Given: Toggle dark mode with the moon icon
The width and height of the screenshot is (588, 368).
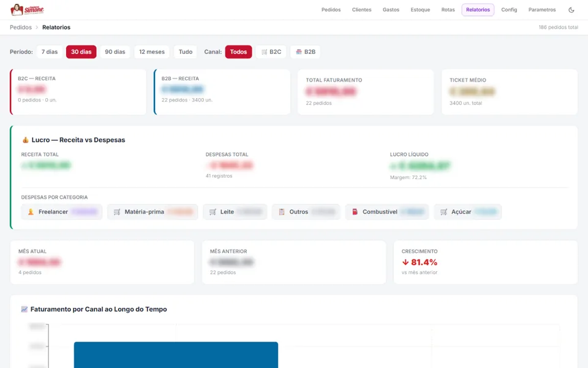Looking at the screenshot, I should (x=571, y=10).
